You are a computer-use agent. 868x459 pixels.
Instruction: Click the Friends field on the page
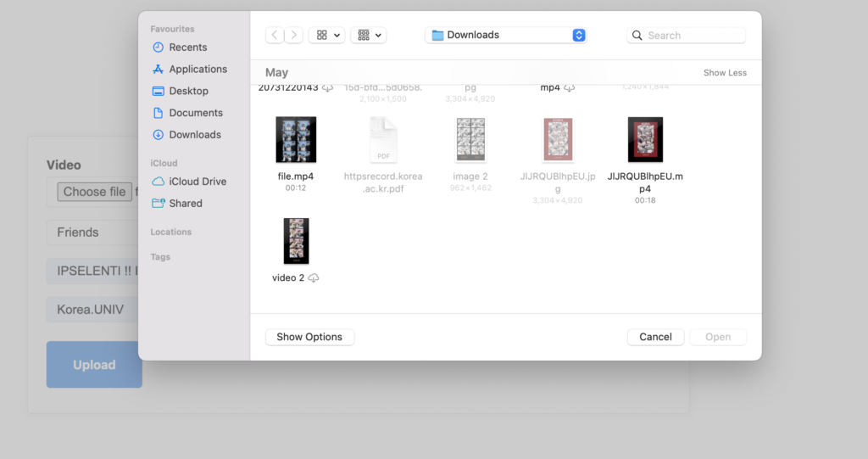[x=92, y=232]
